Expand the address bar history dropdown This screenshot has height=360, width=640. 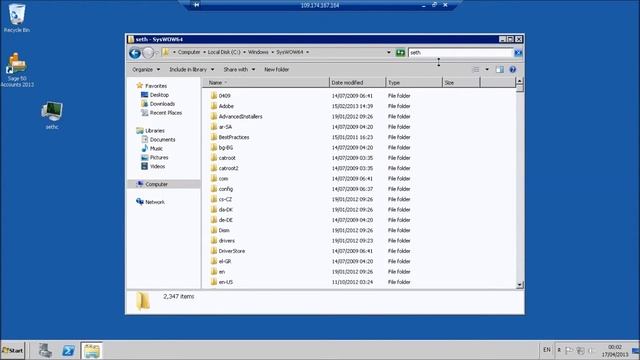[389, 52]
